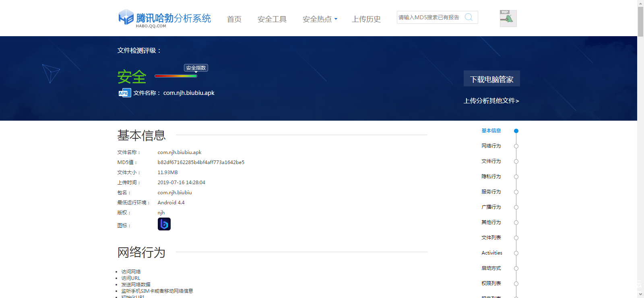Jump to 服务行为 section in sidebar
This screenshot has height=298, width=644.
coord(491,192)
